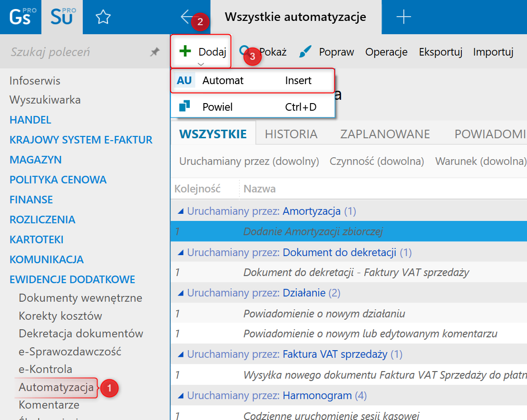Expand the KRAJOWY SYSTEM E-FAKTUR section
527x420 pixels.
click(x=81, y=140)
